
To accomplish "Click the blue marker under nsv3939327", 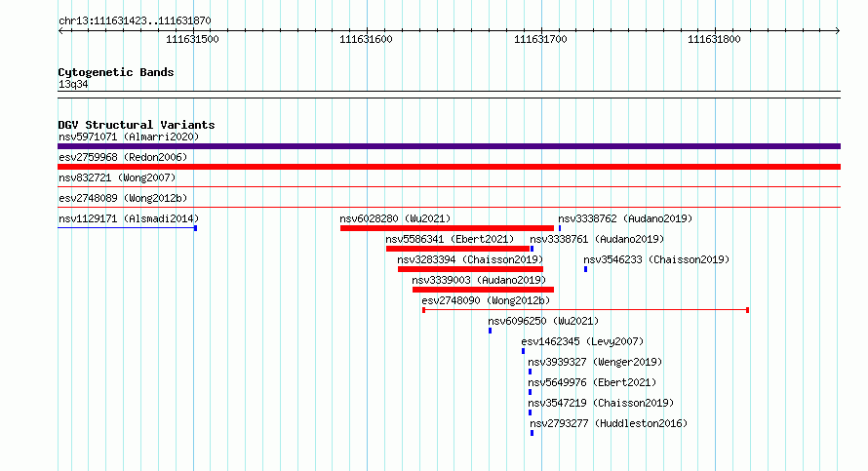I will coord(530,372).
